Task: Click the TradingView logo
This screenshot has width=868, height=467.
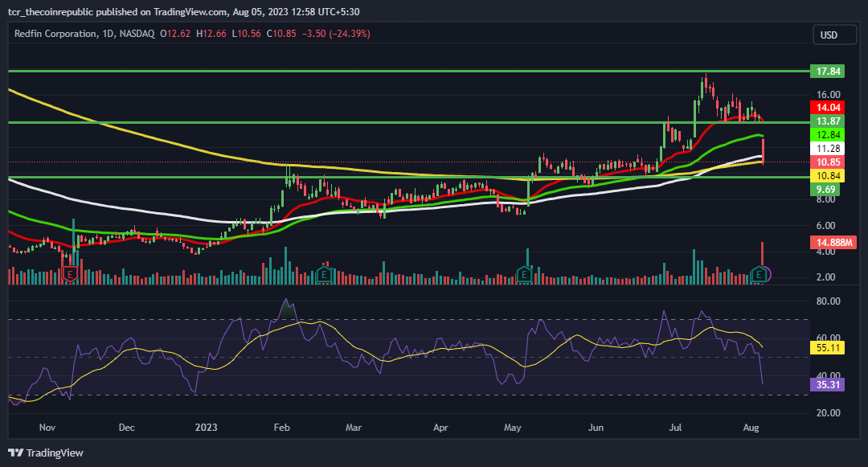Action: tap(46, 453)
